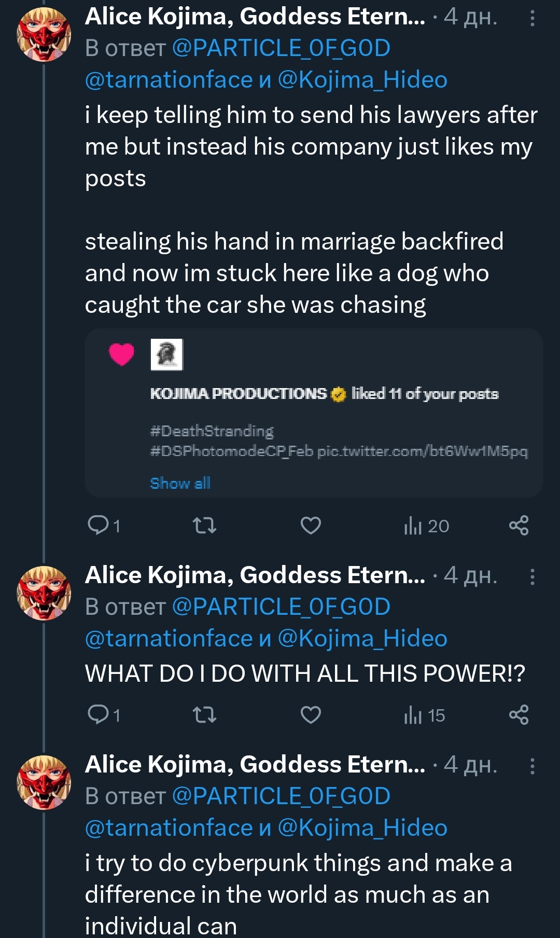Open Alice Kojima's avatar on first tweet
The width and height of the screenshot is (560, 938).
[44, 34]
